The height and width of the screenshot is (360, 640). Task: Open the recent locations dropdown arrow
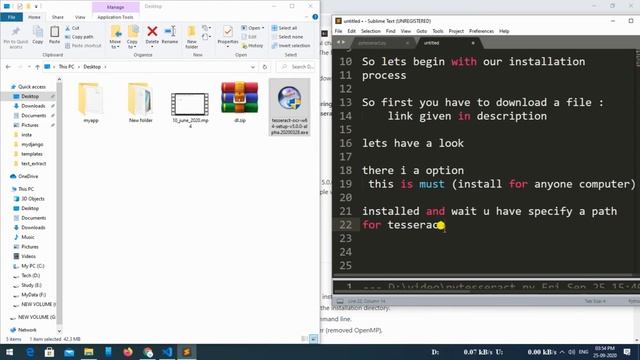tap(29, 67)
